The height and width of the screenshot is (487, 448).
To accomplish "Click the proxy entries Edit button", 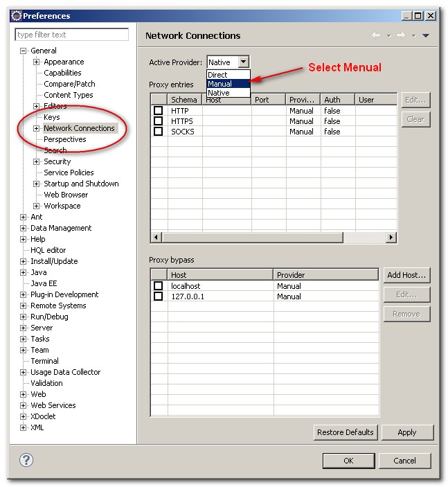I will (x=415, y=100).
